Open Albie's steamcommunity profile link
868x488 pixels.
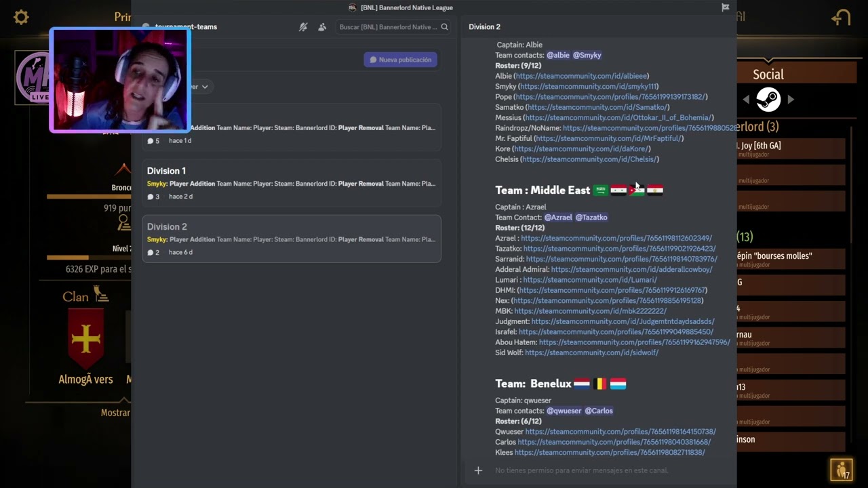pos(580,76)
